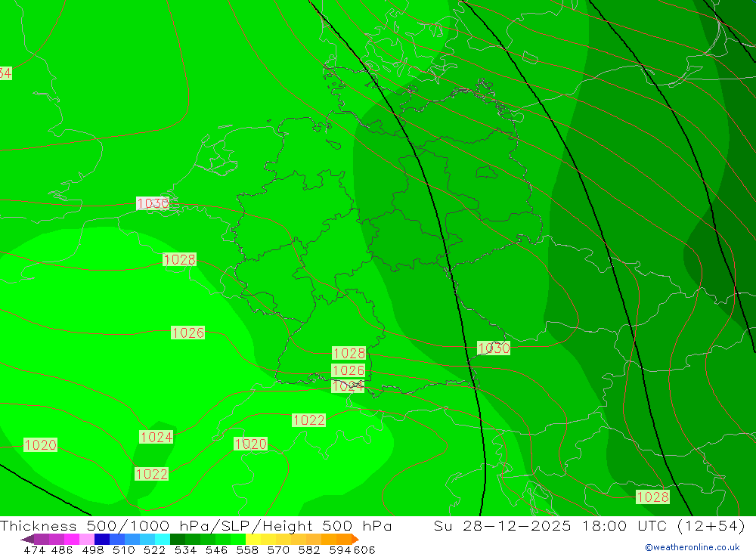
Task: Click the 1028 label stacked above 1026 and 1024
Action: click(x=349, y=354)
